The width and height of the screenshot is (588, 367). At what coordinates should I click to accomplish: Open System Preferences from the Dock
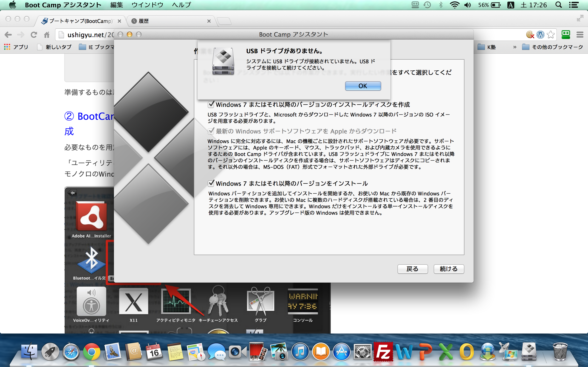[362, 352]
